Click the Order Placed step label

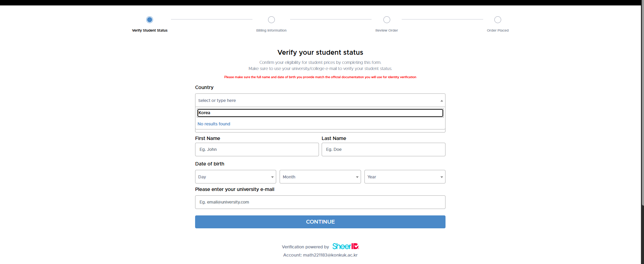[498, 31]
